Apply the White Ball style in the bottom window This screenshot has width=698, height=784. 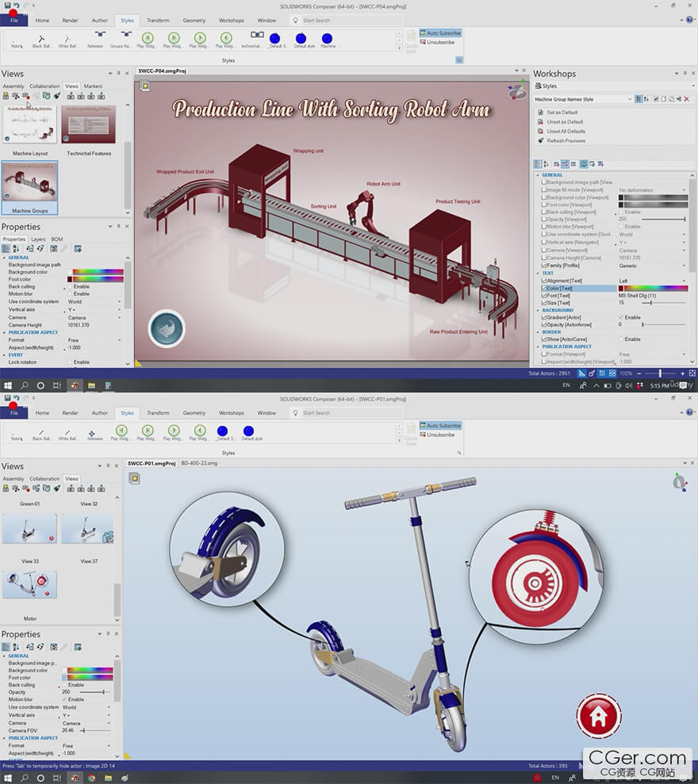pyautogui.click(x=67, y=433)
